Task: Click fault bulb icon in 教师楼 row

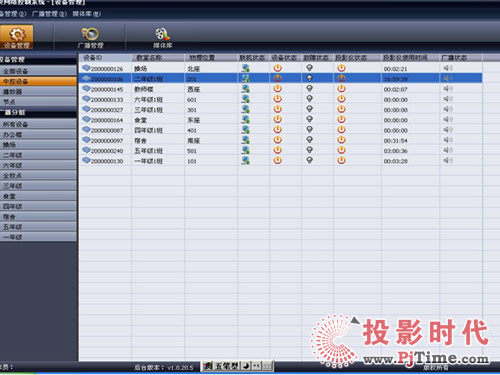Action: pyautogui.click(x=309, y=89)
